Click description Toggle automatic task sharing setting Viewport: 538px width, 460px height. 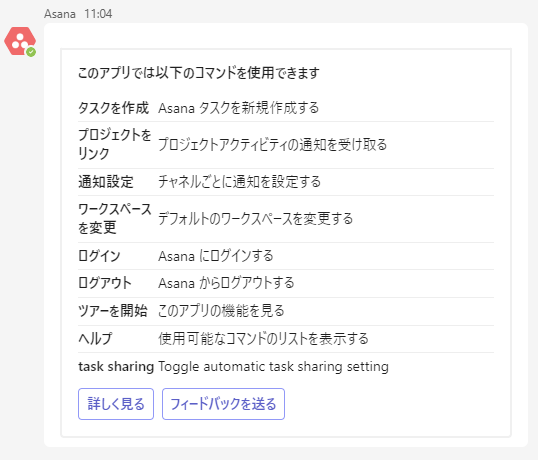[273, 366]
